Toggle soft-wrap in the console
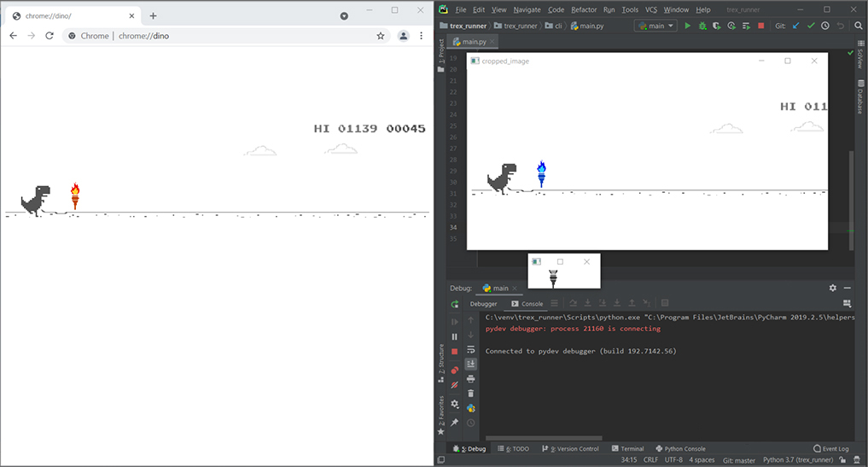868x467 pixels. pos(470,349)
